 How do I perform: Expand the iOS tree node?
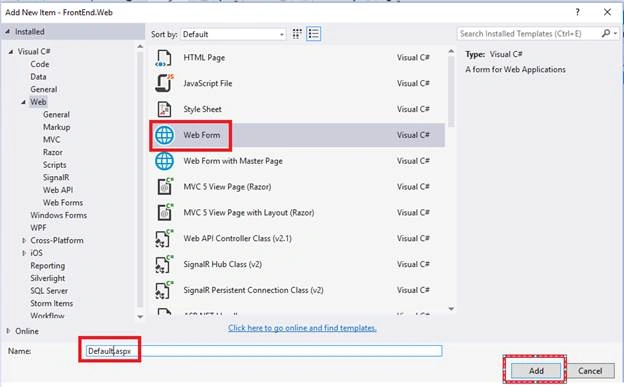pos(24,253)
